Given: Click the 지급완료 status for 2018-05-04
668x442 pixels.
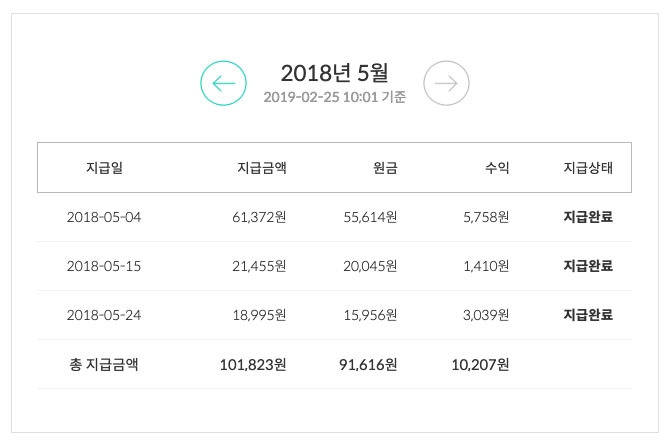Looking at the screenshot, I should [588, 217].
